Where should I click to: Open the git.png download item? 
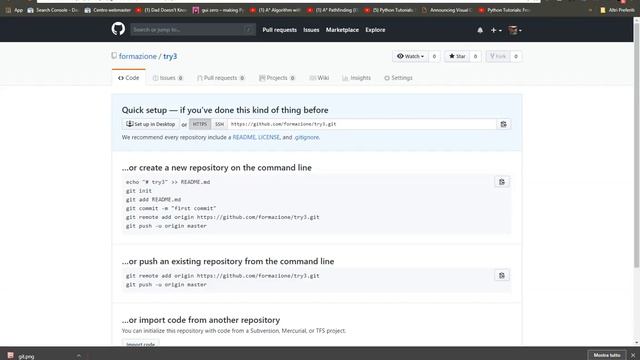[x=20, y=356]
